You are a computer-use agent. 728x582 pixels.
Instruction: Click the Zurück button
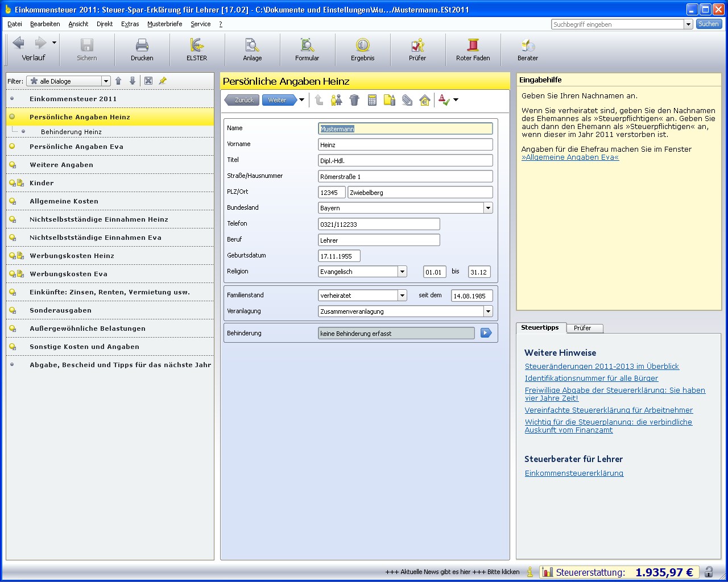pos(243,100)
